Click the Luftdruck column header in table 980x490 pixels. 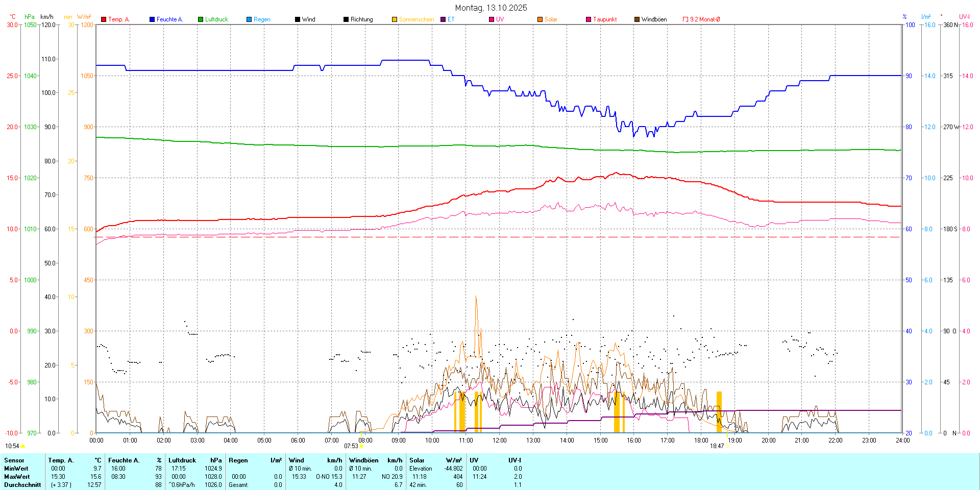point(182,460)
